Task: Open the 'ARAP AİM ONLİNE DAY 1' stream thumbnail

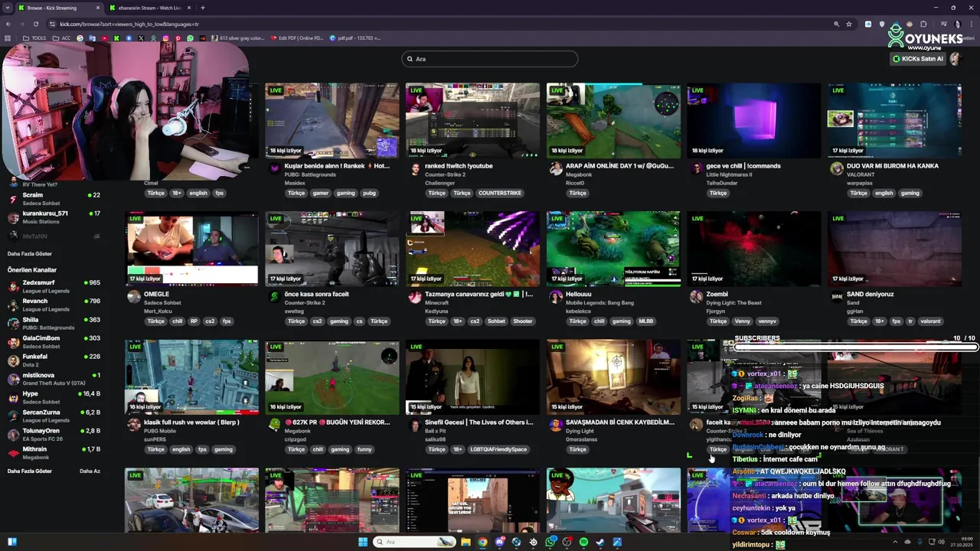Action: pos(613,120)
